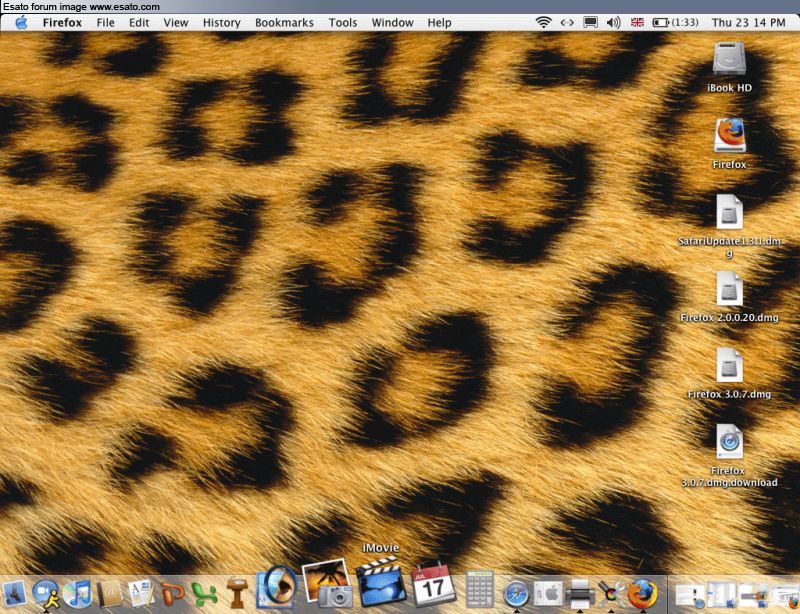Open the iCal calendar dock icon
This screenshot has width=800, height=614.
click(434, 584)
